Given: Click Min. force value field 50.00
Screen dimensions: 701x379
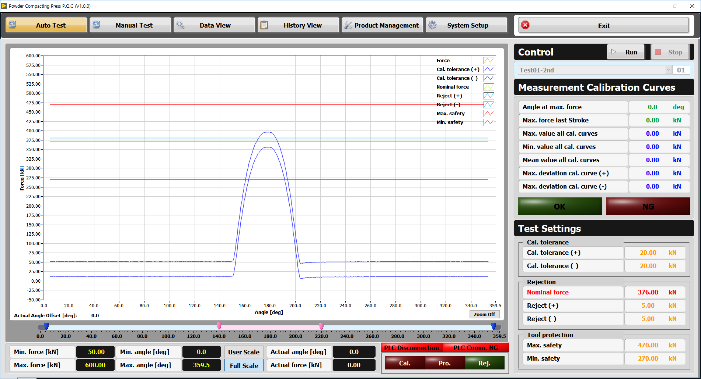Looking at the screenshot, I should (x=95, y=352).
